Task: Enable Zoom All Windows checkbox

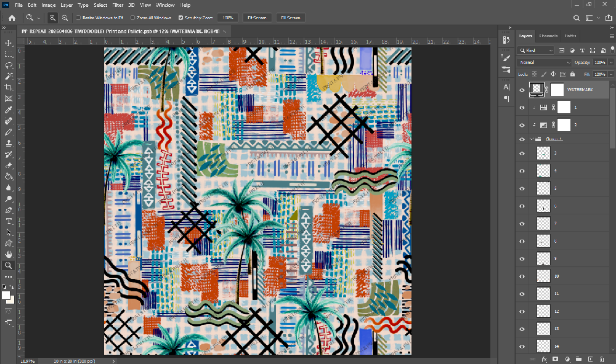Action: click(133, 18)
